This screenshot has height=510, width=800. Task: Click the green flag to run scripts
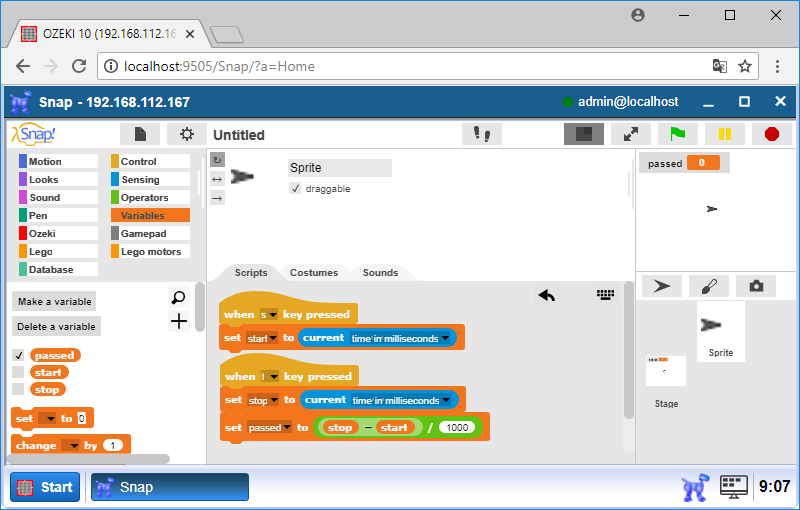click(x=678, y=134)
